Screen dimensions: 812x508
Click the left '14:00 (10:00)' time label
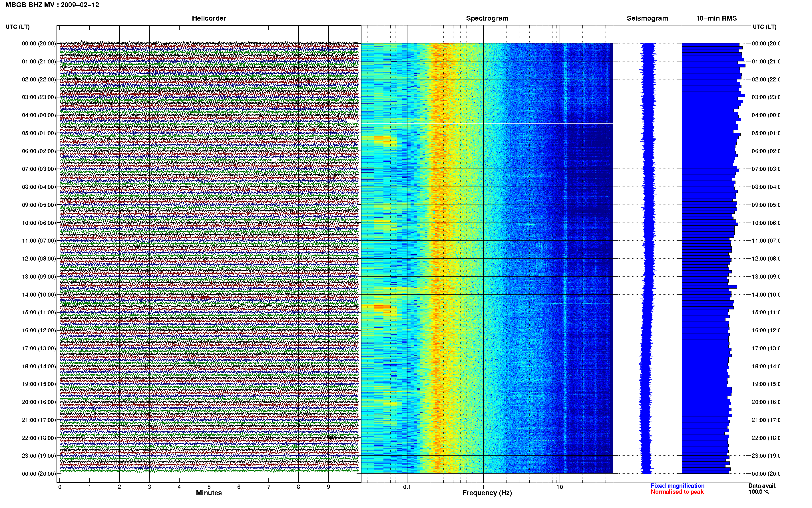pos(39,295)
